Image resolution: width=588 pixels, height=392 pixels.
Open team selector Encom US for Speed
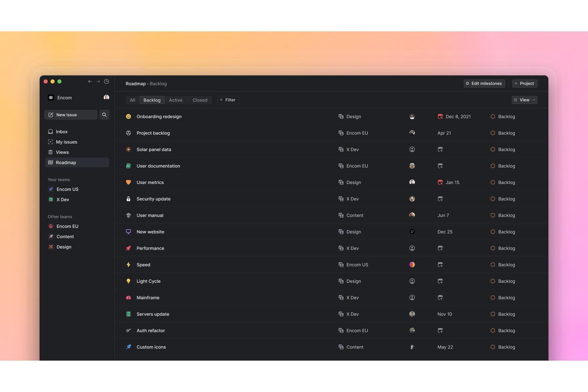[353, 265]
